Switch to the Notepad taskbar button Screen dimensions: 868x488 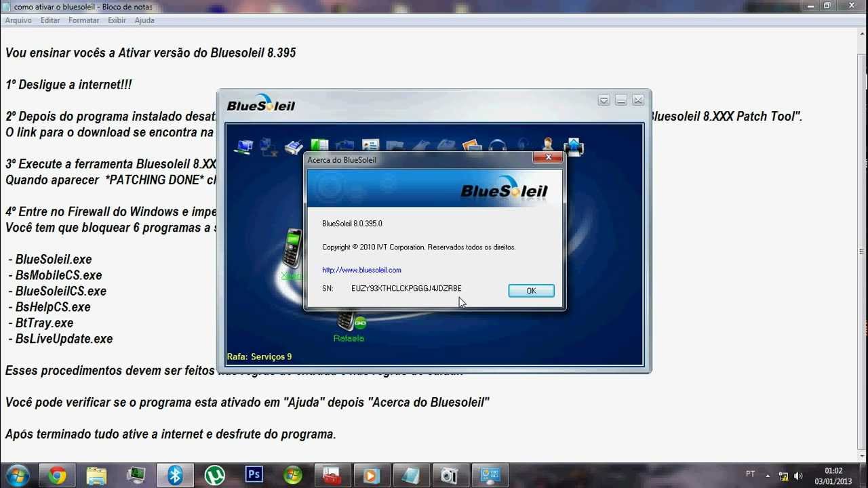410,475
